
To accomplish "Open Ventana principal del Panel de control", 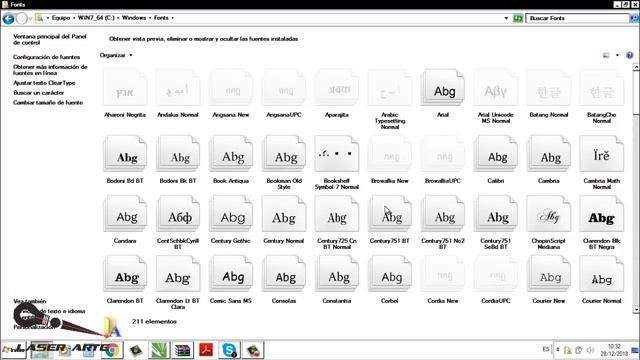I will click(49, 39).
